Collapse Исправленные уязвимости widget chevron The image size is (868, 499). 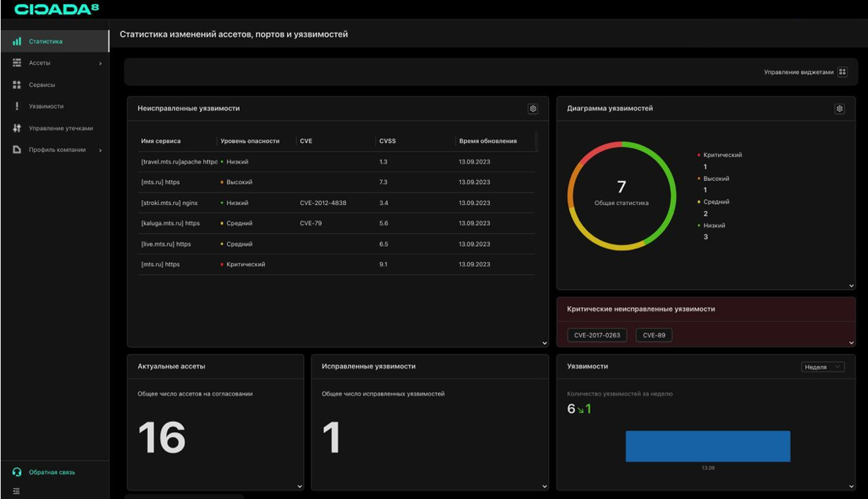544,486
